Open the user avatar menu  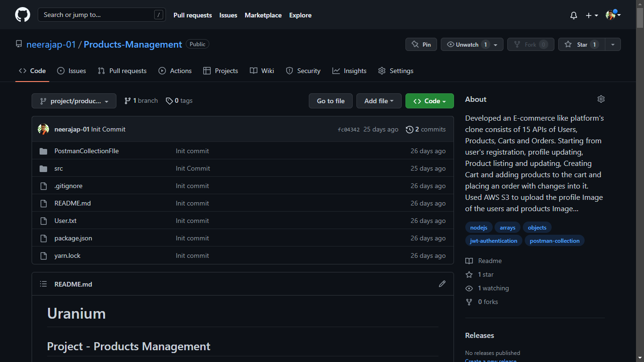tap(613, 15)
